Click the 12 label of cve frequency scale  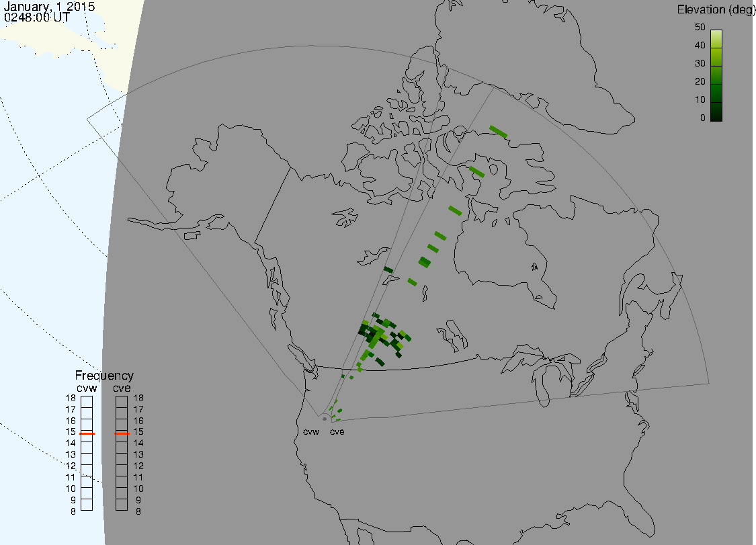tap(138, 466)
